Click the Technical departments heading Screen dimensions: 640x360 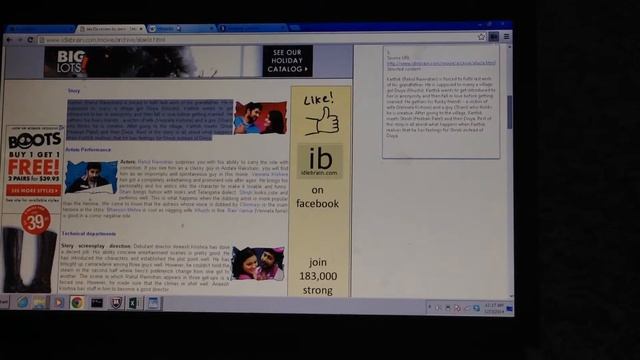click(89, 233)
